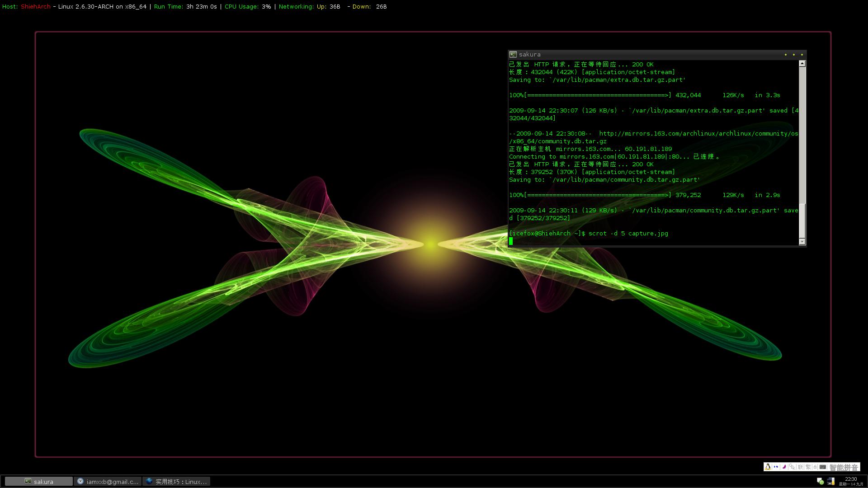This screenshot has height=488, width=868.
Task: Switch to the iamxxb@gmail.c... taskbar window
Action: [x=108, y=482]
